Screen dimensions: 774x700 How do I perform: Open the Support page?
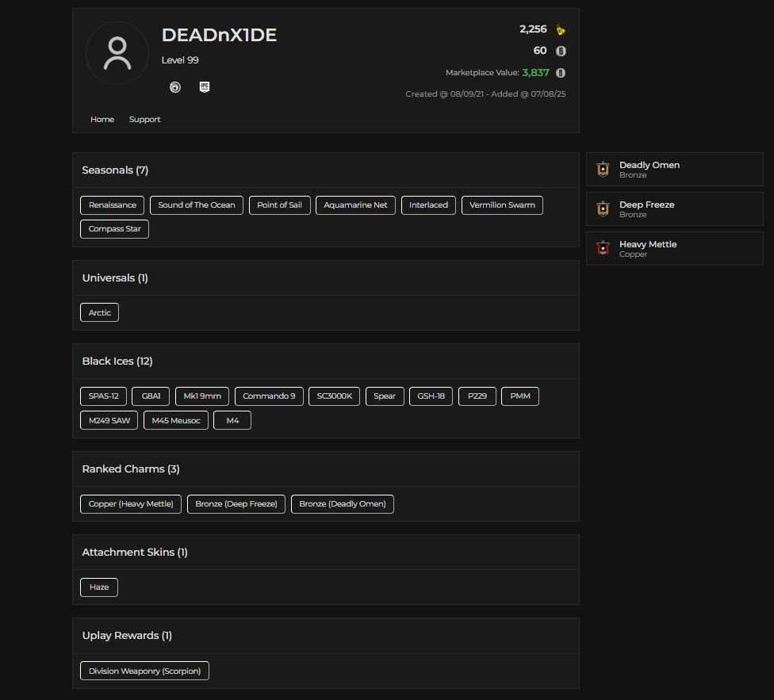pyautogui.click(x=144, y=120)
